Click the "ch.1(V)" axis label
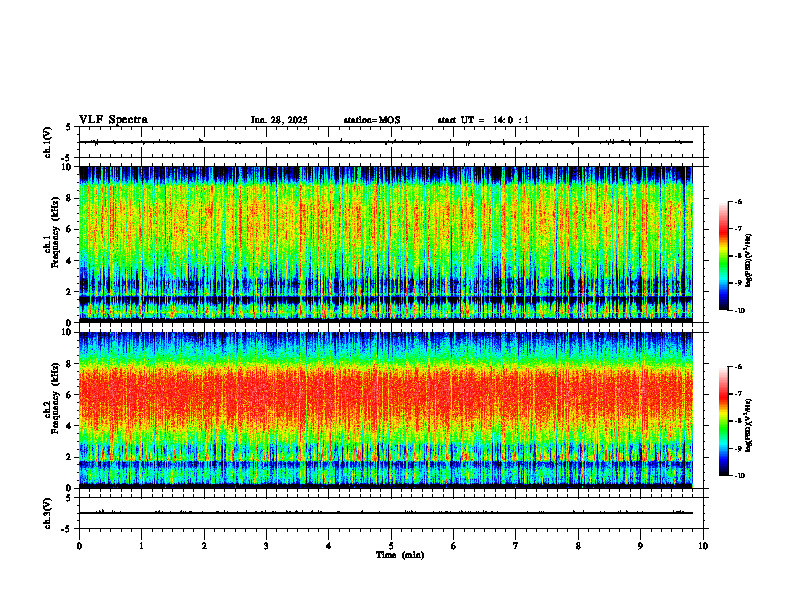Viewport: 792px width, 612px height. pos(48,142)
